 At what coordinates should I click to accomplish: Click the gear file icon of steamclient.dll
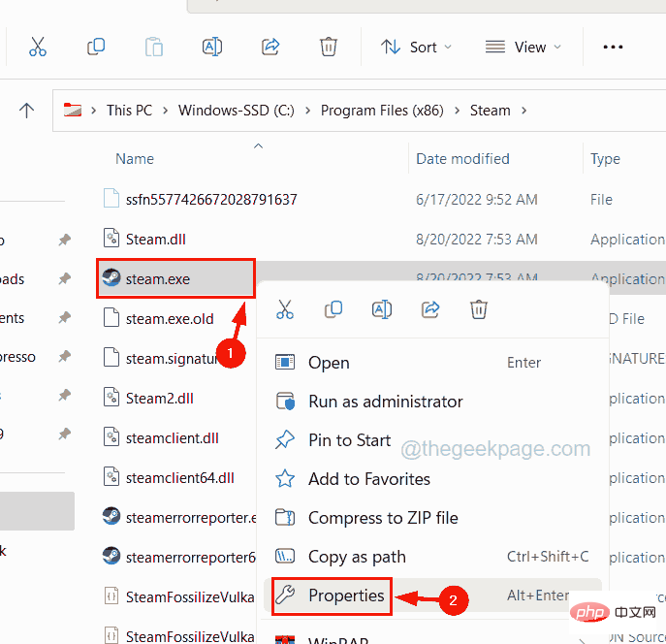111,436
